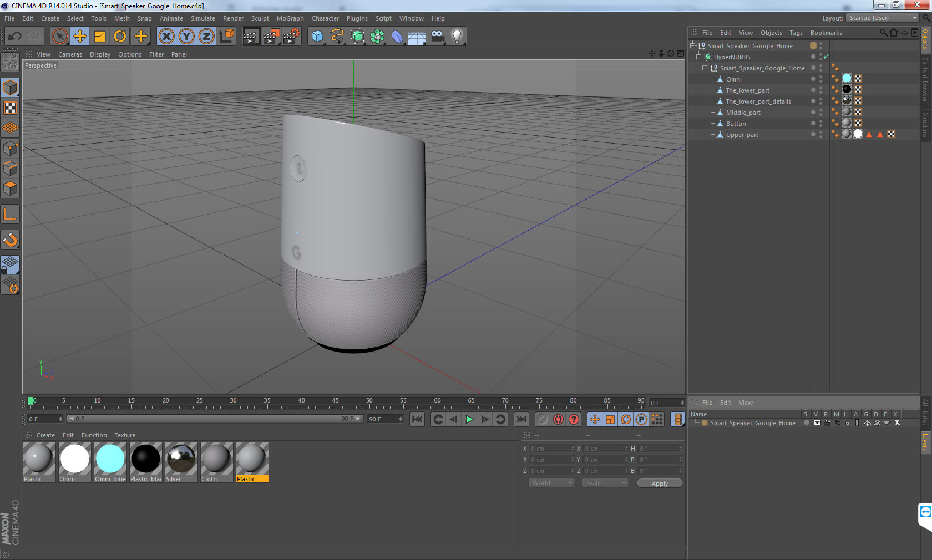Toggle visibility dots for Button object
Image resolution: width=932 pixels, height=560 pixels.
tap(820, 124)
